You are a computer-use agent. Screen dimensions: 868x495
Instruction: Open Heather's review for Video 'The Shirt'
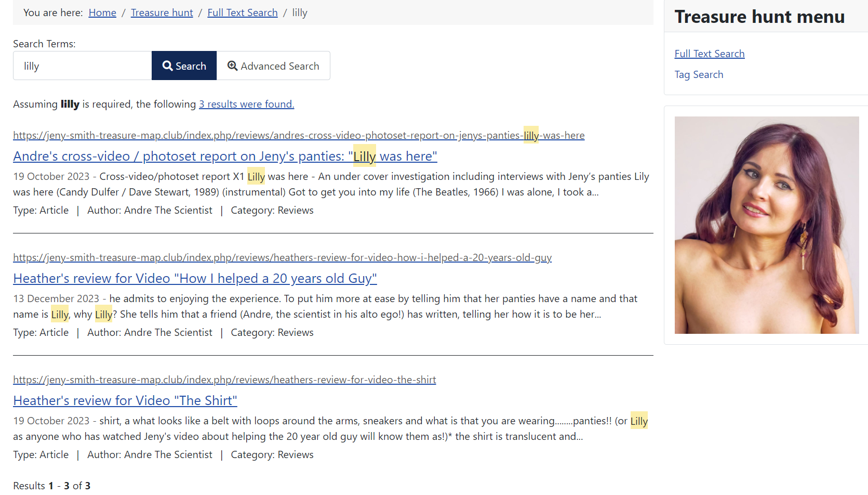pos(125,400)
